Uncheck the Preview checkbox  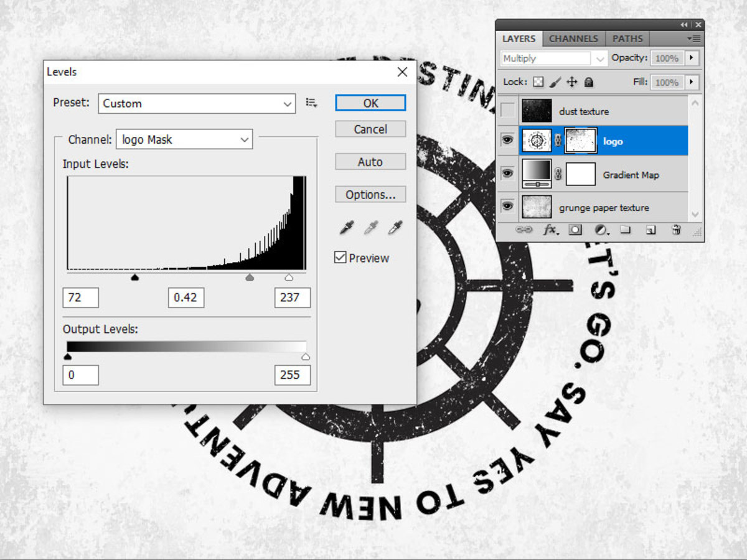tap(340, 257)
